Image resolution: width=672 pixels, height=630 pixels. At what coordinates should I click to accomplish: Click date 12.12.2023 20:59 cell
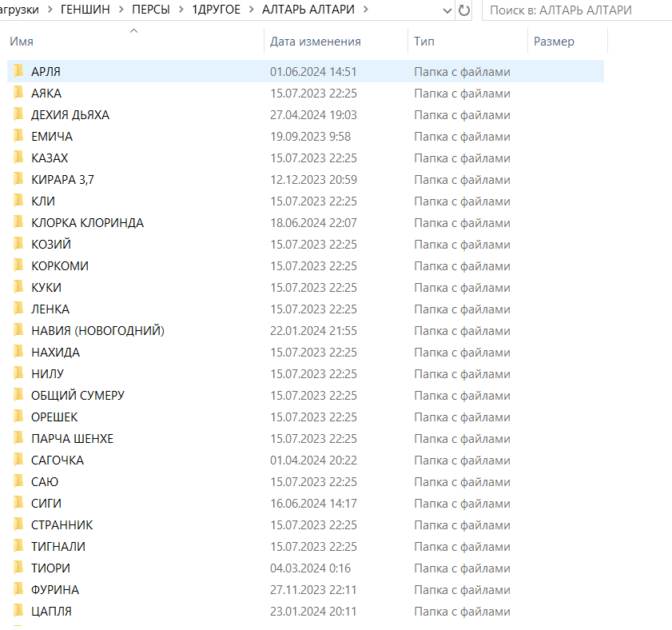(x=313, y=180)
